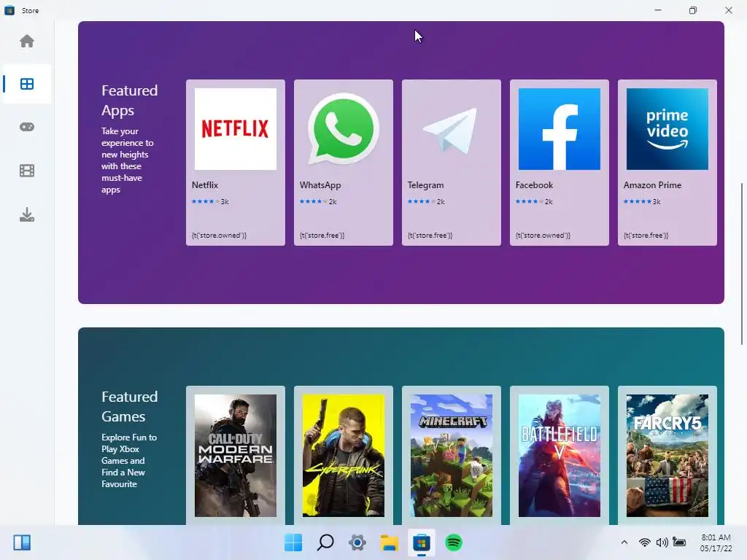Open the WhatsApp app logo

344,129
